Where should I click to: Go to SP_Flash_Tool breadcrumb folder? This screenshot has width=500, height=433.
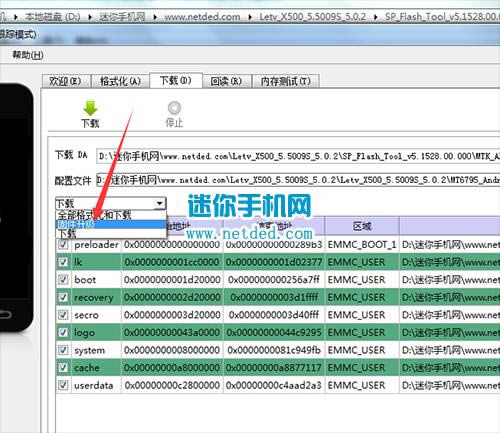[442, 17]
